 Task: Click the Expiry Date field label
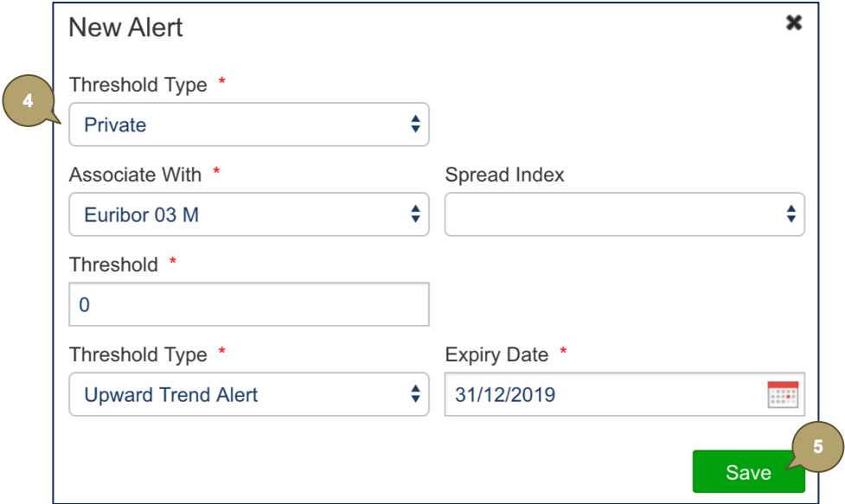pos(496,354)
